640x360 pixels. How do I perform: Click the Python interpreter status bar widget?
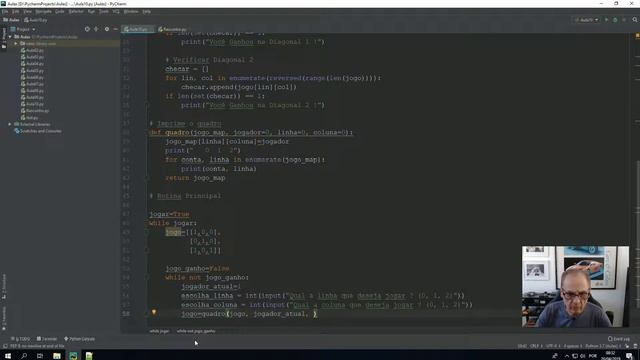(603, 346)
